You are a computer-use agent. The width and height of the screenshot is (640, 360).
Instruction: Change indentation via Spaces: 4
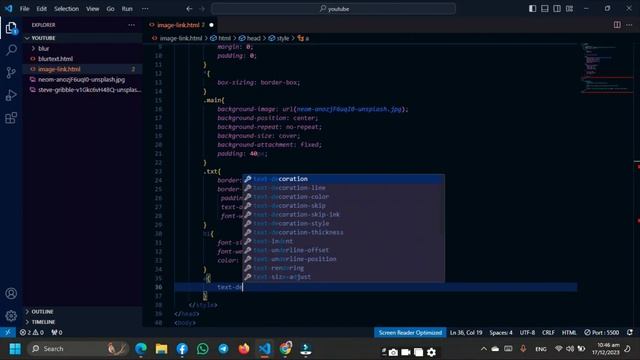coord(501,332)
